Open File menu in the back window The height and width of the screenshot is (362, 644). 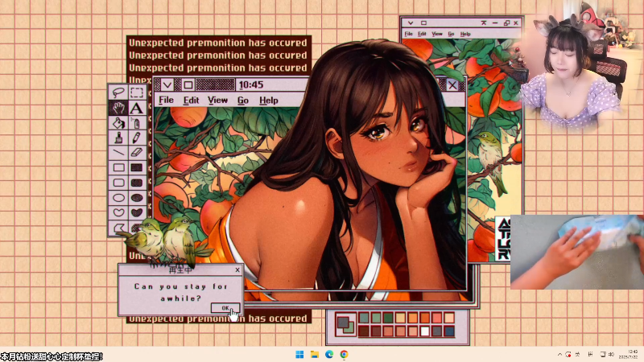point(408,34)
